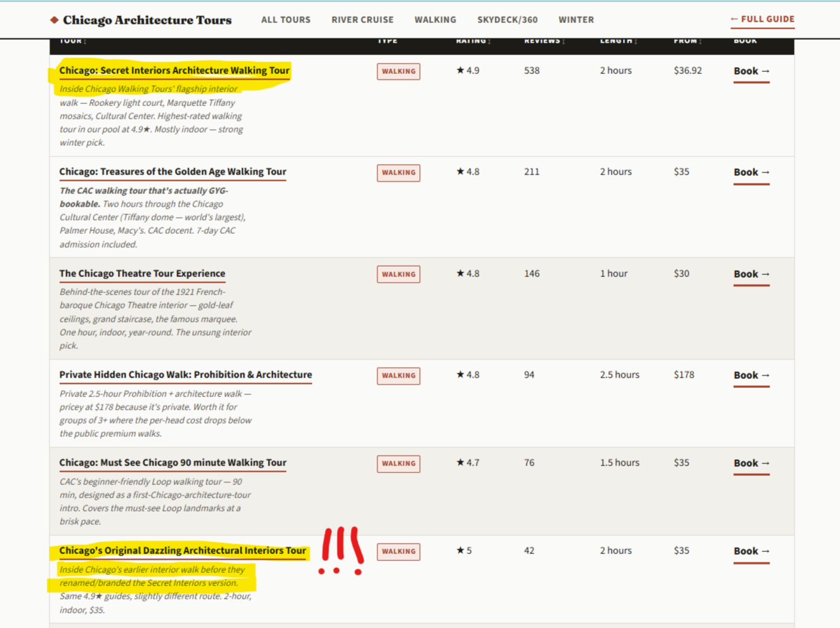This screenshot has height=628, width=840.
Task: Book the Must See Chicago tour
Action: pos(751,463)
